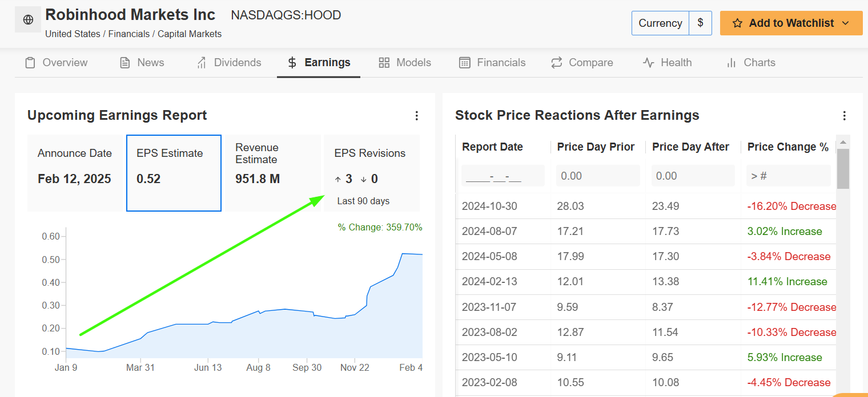Click the Price Day Prior filter field
Screen dimensions: 868x397
[x=598, y=176]
